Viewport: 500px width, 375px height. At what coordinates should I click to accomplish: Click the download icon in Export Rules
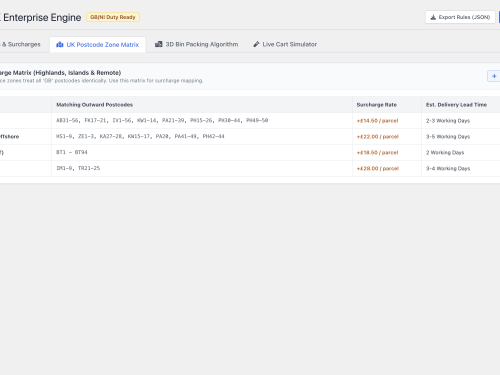(x=433, y=17)
